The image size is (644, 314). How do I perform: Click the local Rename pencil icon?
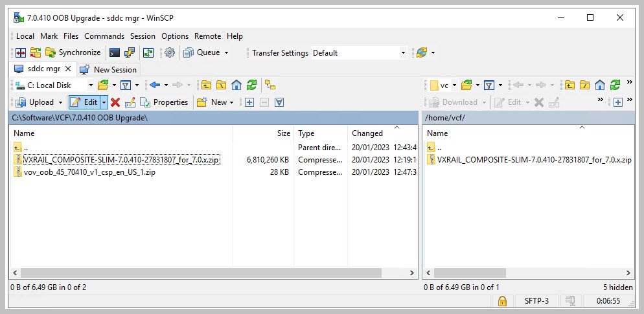(130, 102)
